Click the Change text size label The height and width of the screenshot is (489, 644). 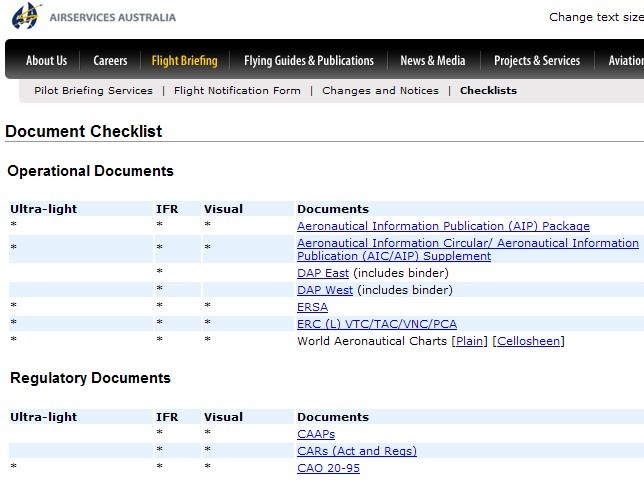[x=596, y=17]
